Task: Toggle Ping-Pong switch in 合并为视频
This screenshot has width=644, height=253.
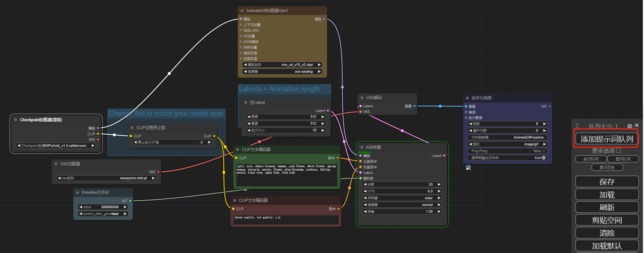Action: [544, 151]
